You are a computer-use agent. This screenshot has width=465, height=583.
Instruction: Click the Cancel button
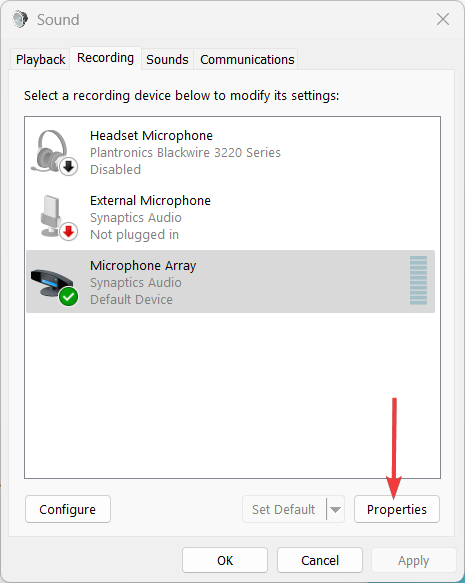click(x=320, y=560)
